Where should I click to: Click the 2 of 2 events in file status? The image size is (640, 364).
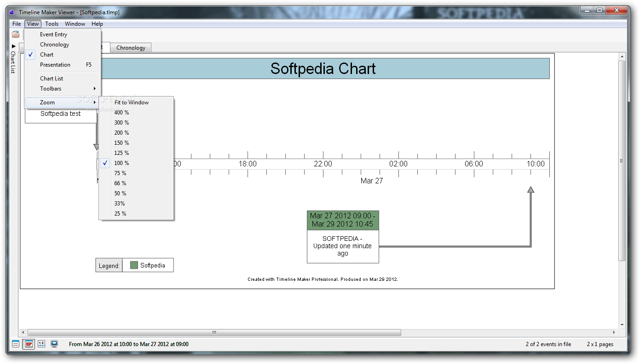point(548,344)
